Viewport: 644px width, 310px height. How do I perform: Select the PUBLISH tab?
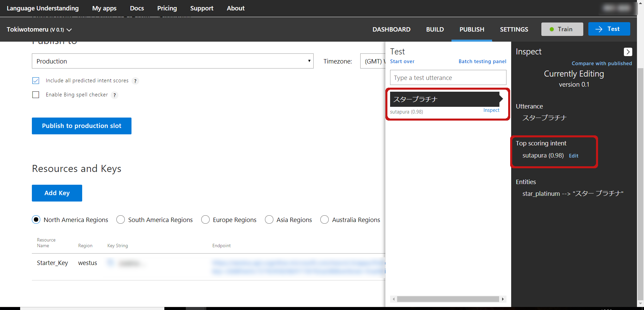[x=472, y=30]
